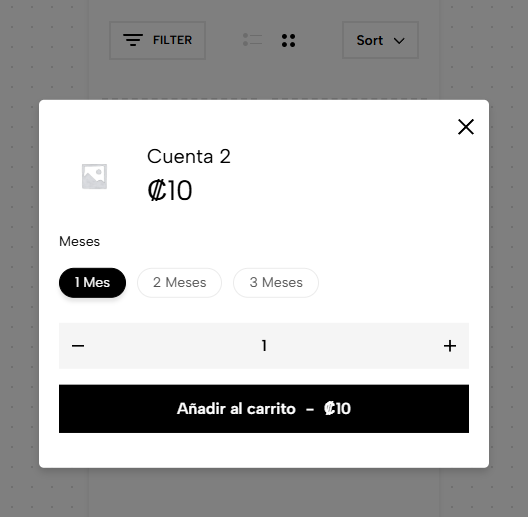Viewport: 528px width, 517px height.
Task: Click the ₡10 amount in cart button
Action: point(337,409)
